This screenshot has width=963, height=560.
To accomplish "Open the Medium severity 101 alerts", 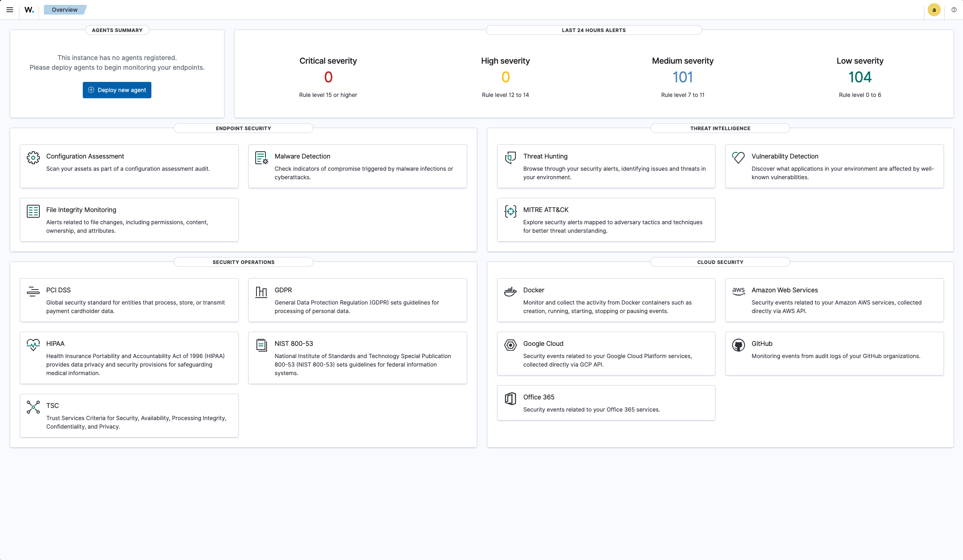I will [683, 77].
